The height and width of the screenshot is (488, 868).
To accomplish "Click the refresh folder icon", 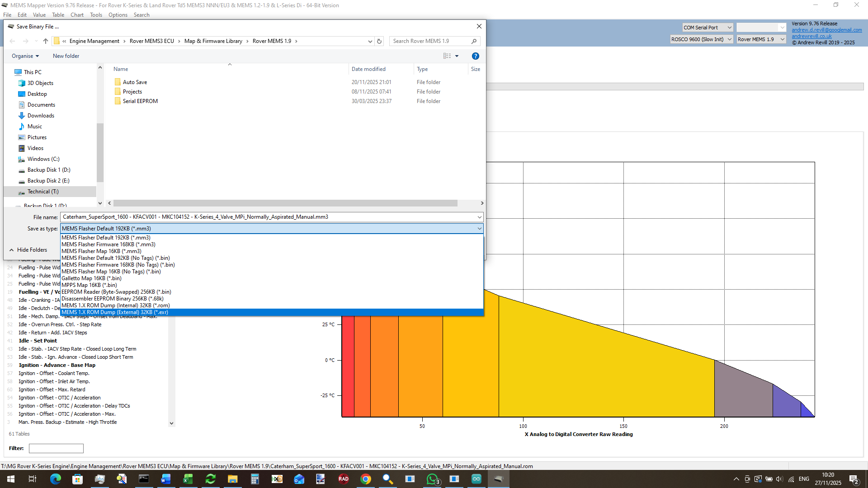I will click(379, 41).
